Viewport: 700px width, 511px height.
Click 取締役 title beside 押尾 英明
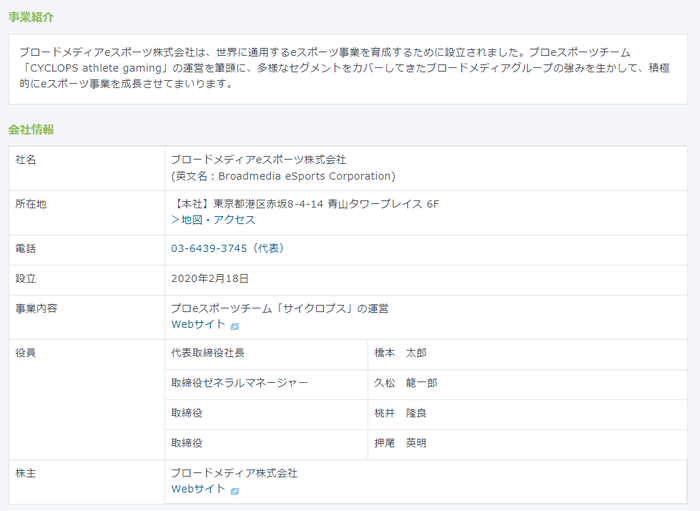click(187, 443)
